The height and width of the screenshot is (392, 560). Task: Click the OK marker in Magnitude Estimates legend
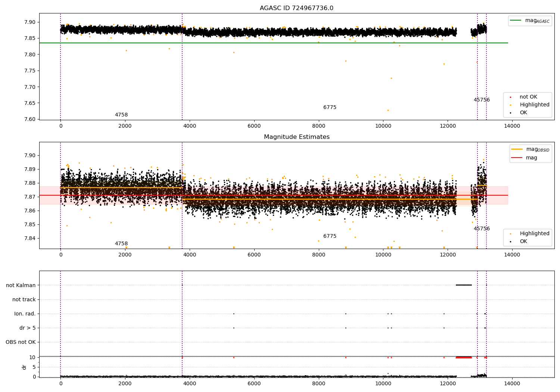point(510,242)
